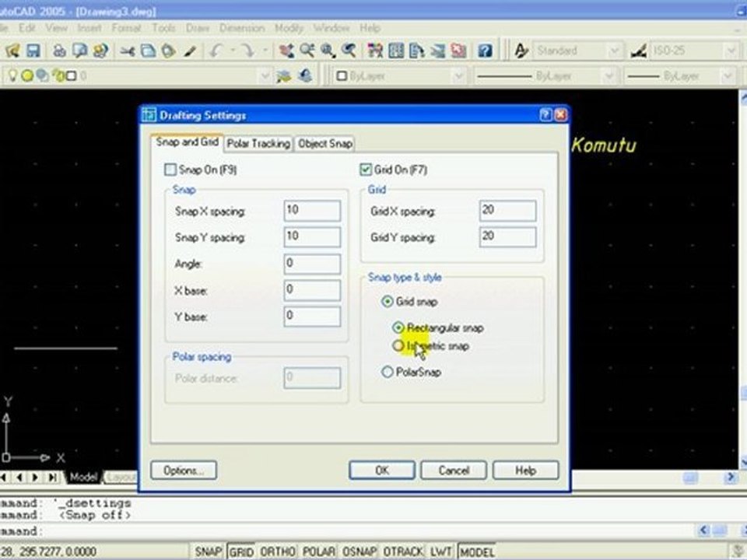
Task: Click the OK button
Action: (x=381, y=471)
